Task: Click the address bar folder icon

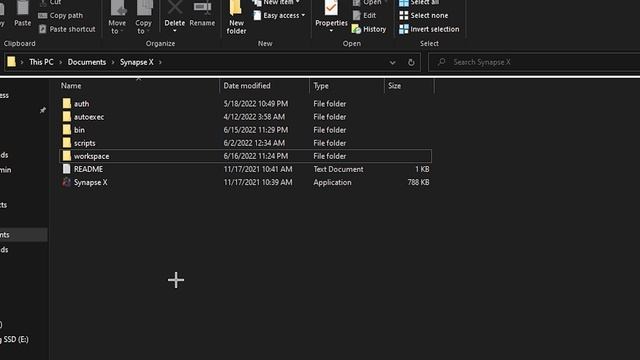Action: click(x=11, y=62)
